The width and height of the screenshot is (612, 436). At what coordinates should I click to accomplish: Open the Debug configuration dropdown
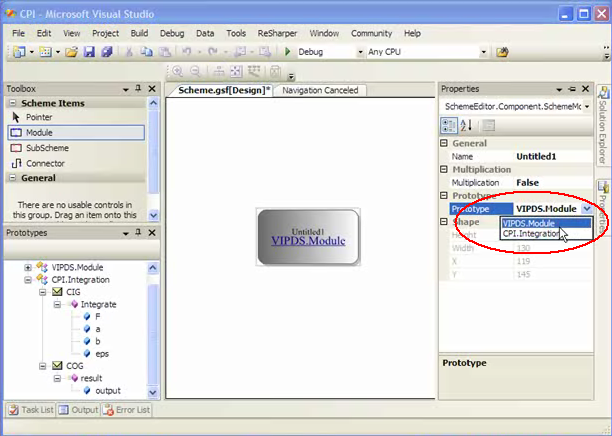359,52
